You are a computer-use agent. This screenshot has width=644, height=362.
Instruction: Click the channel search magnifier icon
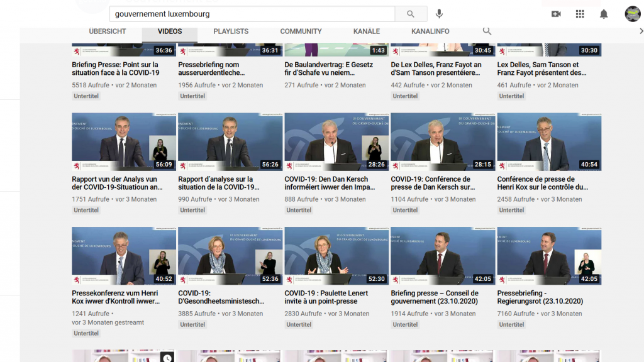(x=487, y=31)
